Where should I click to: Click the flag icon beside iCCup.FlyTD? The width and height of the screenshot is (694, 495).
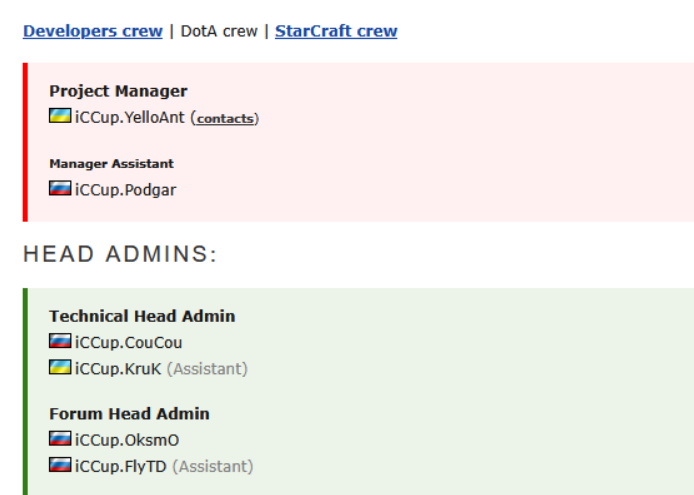tap(60, 465)
